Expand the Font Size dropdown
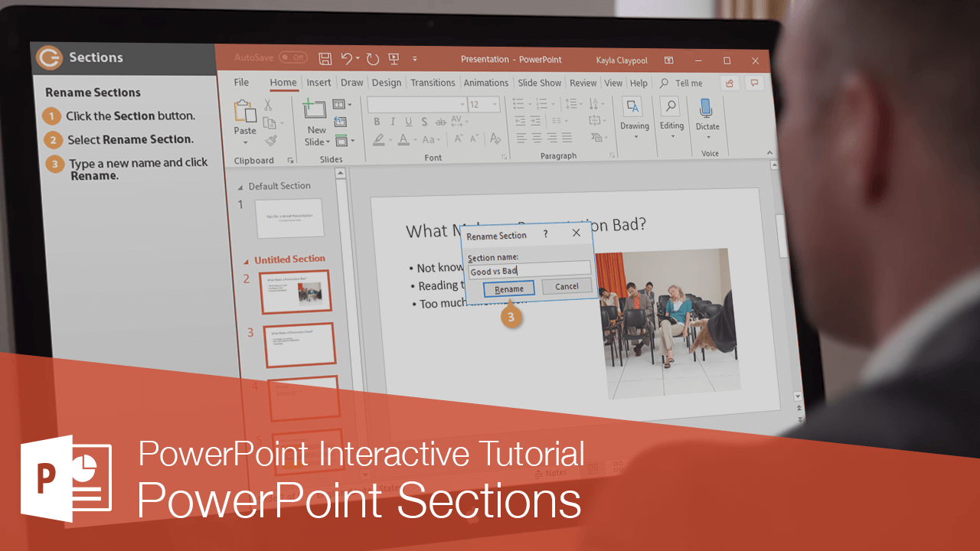 tap(495, 105)
